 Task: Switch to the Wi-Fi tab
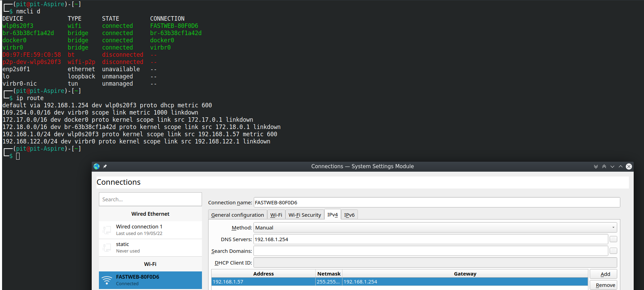pos(276,215)
